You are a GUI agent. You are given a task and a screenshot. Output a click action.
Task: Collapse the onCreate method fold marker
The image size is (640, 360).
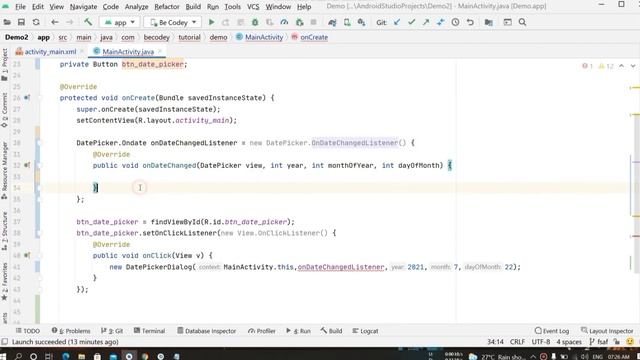click(x=40, y=98)
